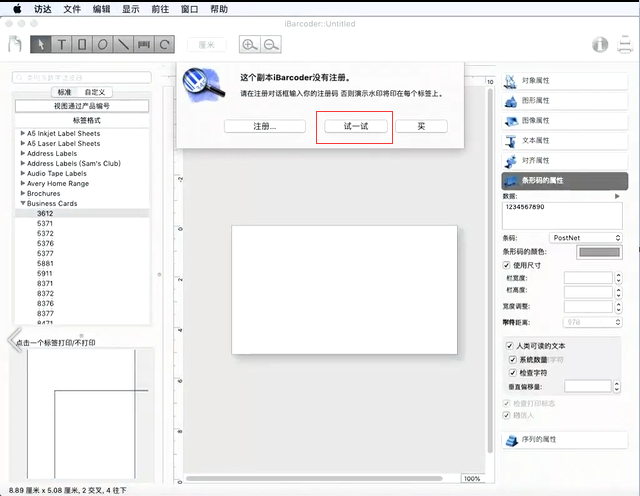Switch to 自定义 tab

click(x=95, y=92)
